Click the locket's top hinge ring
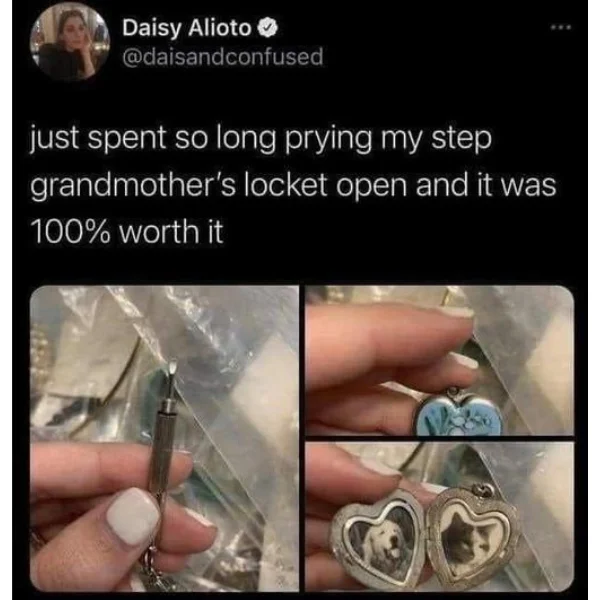This screenshot has width=600, height=600. (x=453, y=391)
